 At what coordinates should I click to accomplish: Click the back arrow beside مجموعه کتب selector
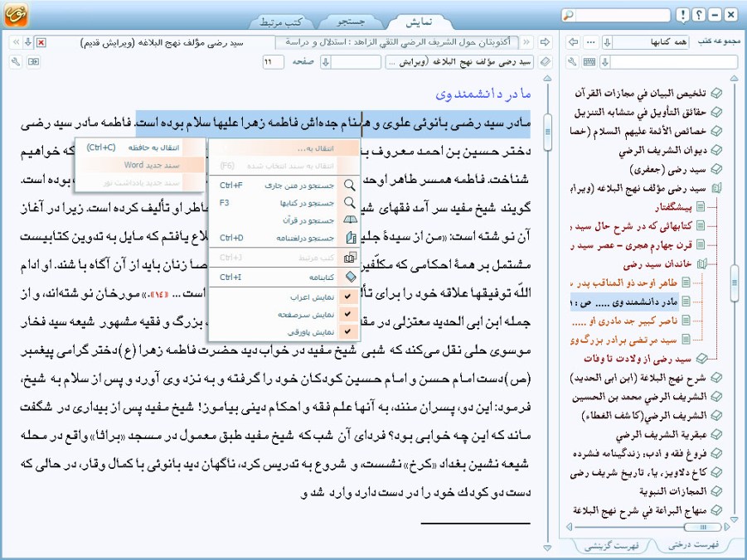(574, 42)
